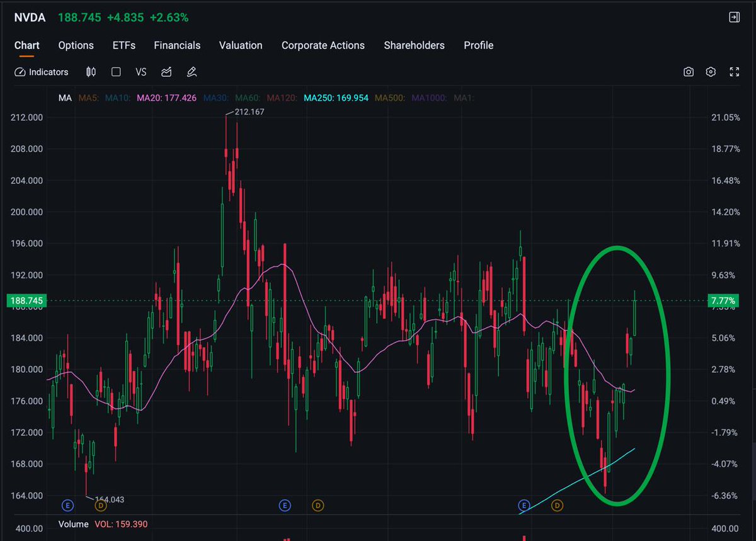
Task: Toggle the MA250: 169.954 line
Action: click(x=336, y=98)
